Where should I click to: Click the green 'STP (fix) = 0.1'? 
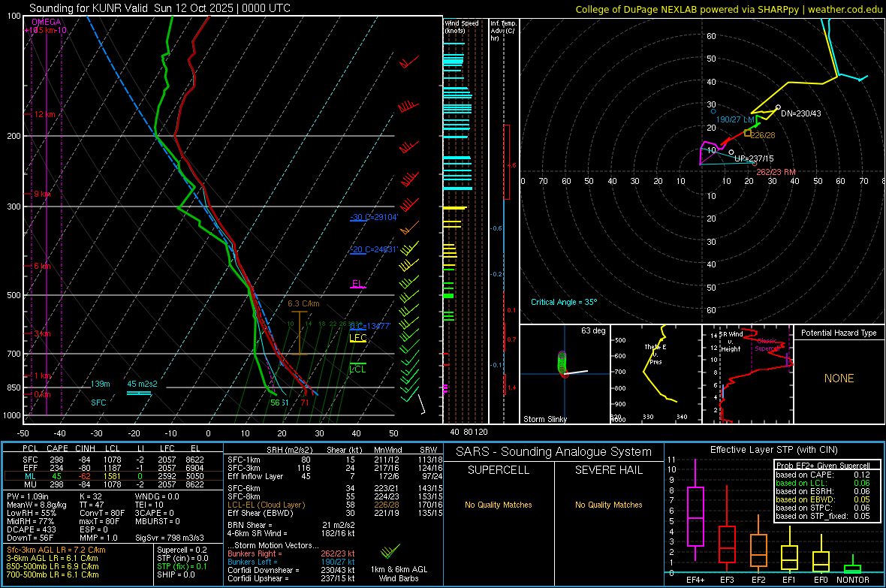(x=182, y=566)
